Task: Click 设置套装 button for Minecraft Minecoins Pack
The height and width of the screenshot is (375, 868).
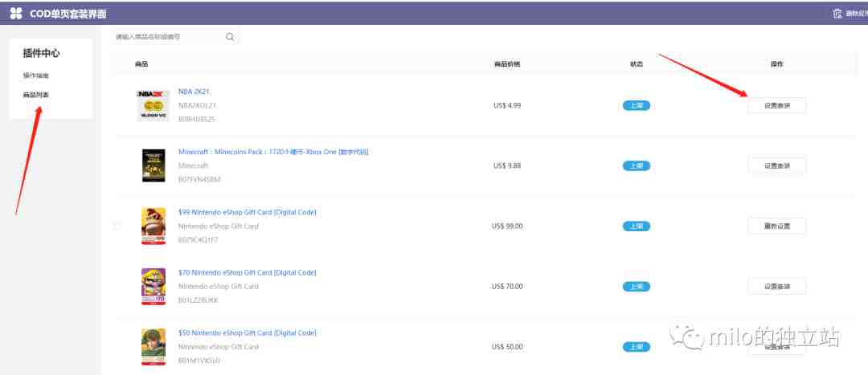Action: (x=776, y=165)
